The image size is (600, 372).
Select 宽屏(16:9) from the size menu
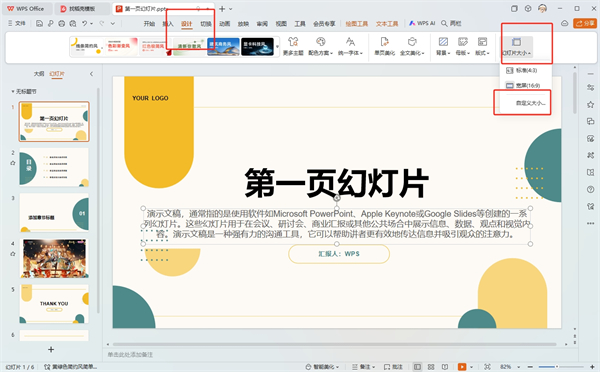click(x=523, y=85)
